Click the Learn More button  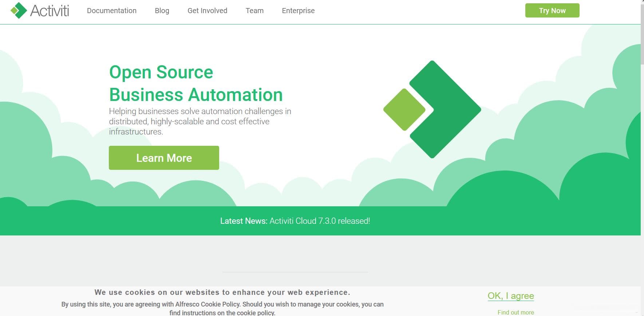(164, 158)
